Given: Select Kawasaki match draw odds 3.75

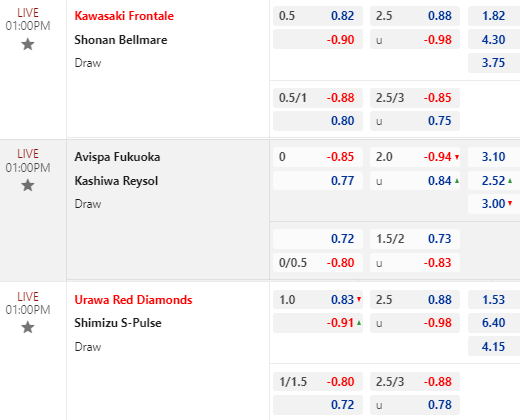Looking at the screenshot, I should pyautogui.click(x=494, y=63).
